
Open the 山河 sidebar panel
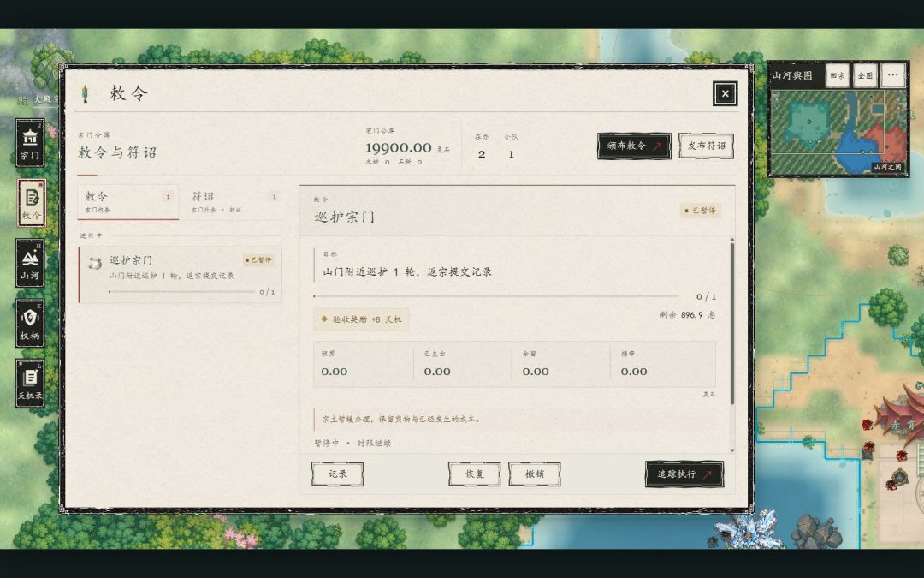(x=29, y=263)
